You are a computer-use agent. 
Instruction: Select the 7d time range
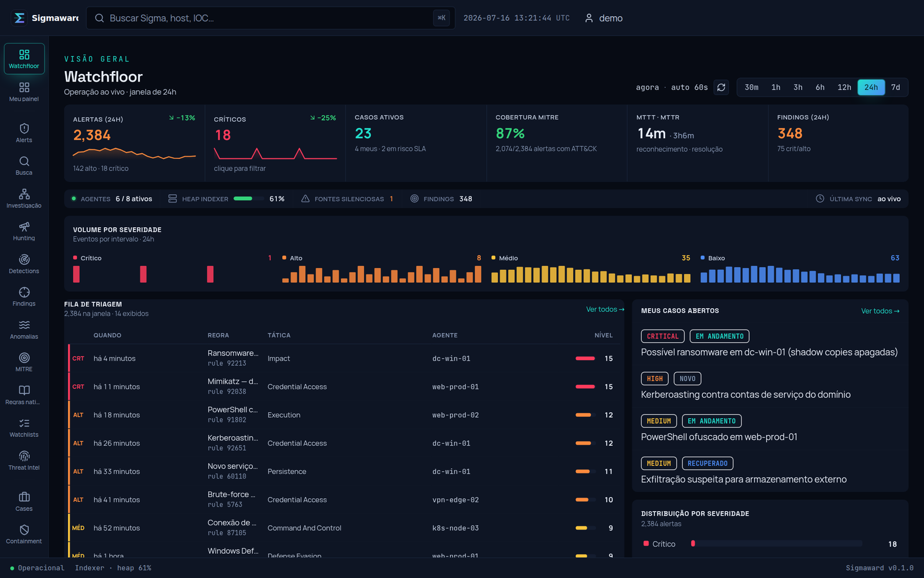(896, 87)
